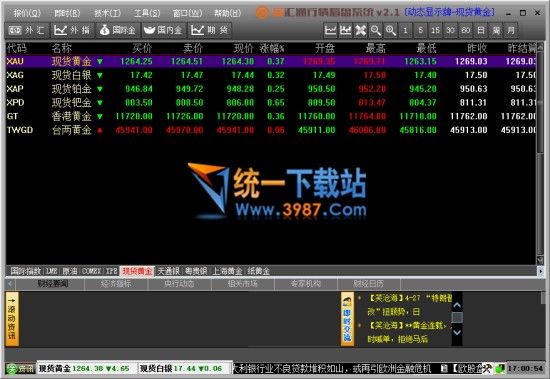Select the 现货白银 XAG row
The height and width of the screenshot is (379, 550).
pos(270,75)
